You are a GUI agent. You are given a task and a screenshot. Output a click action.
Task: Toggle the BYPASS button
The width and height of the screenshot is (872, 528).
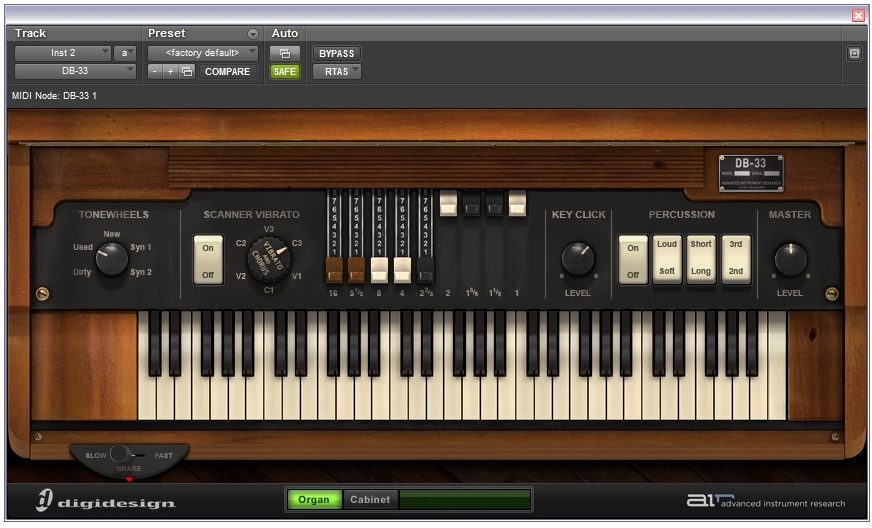(336, 53)
